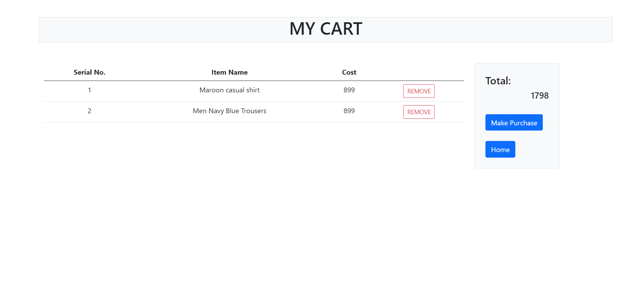This screenshot has width=644, height=284.
Task: Click the REMOVE button for Maroon casual shirt
Action: click(x=419, y=91)
